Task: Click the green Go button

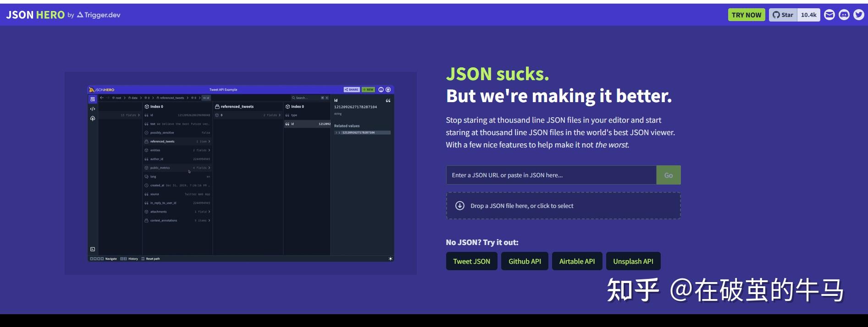Action: [669, 175]
